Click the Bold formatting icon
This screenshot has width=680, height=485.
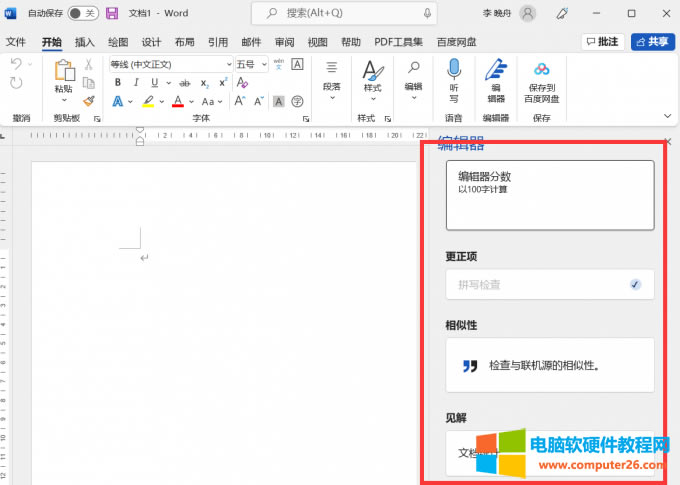[x=118, y=82]
